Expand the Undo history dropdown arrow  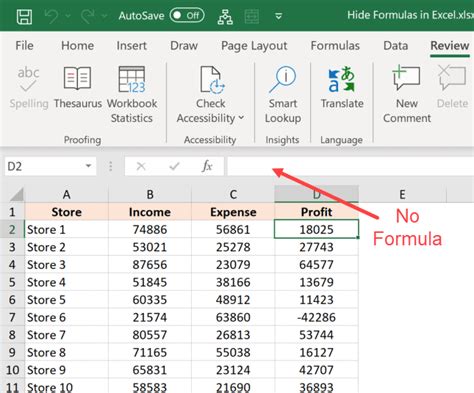[x=68, y=16]
